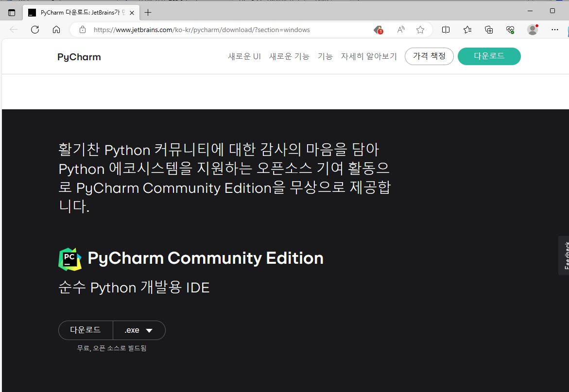Viewport: 569px width, 392px height.
Task: Open the Feedback side tab
Action: click(564, 256)
